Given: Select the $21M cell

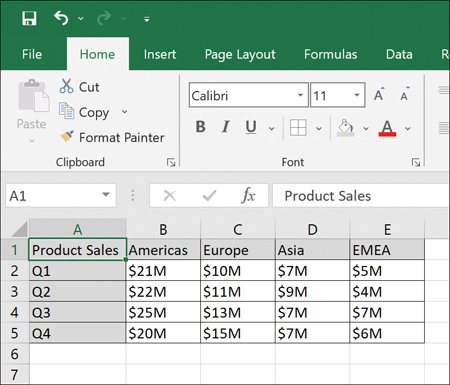Looking at the screenshot, I should 163,271.
